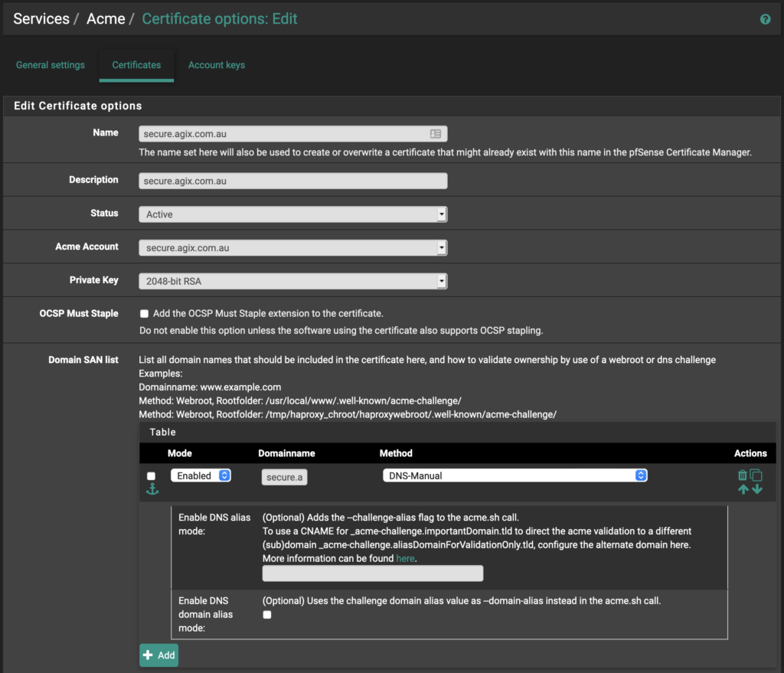The width and height of the screenshot is (784, 673).
Task: Move the domain row down with arrow
Action: click(x=757, y=489)
